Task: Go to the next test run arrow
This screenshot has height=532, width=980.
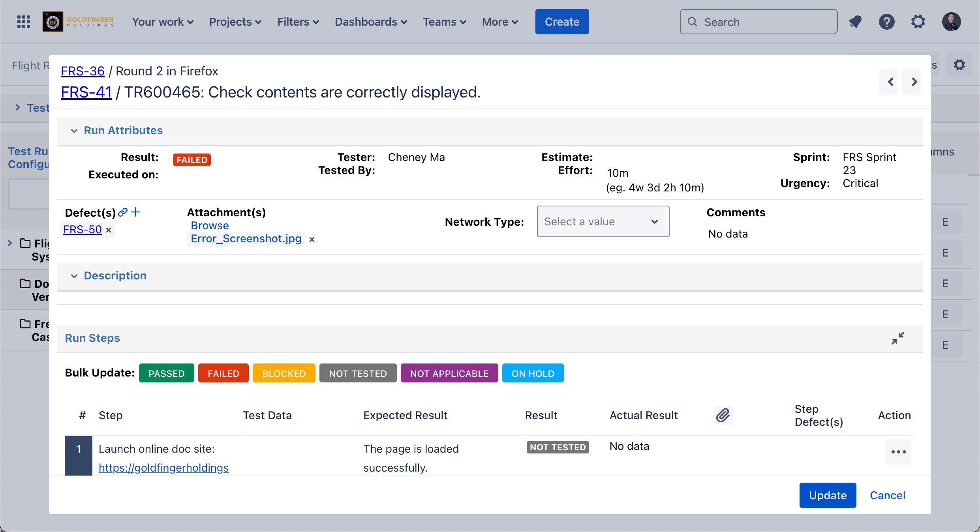Action: click(x=914, y=82)
